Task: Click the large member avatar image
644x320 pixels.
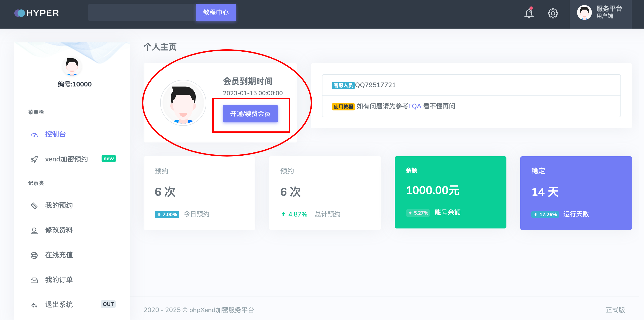Action: [183, 103]
